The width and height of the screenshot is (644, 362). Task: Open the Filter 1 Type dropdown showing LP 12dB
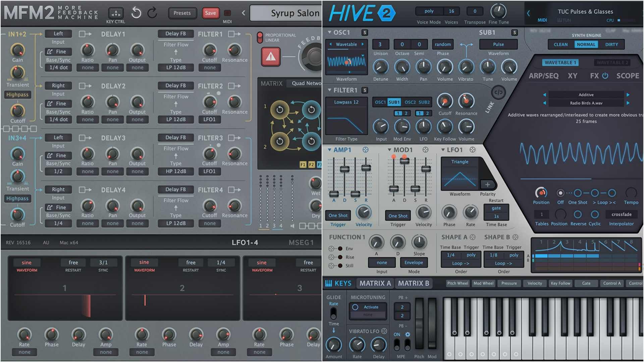click(x=175, y=67)
